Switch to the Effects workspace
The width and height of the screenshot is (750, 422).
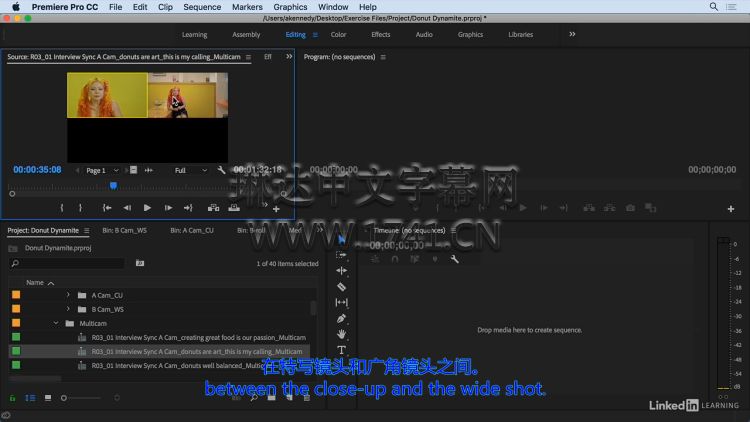381,34
